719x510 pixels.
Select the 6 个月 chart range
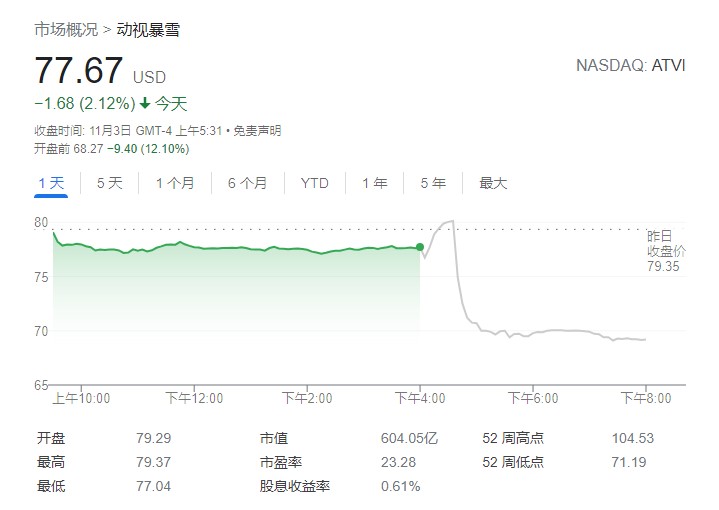(x=247, y=183)
